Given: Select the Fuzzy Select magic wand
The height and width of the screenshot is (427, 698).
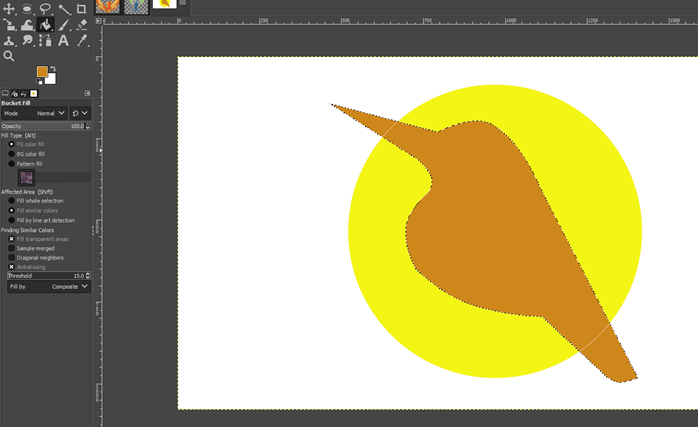Looking at the screenshot, I should click(63, 9).
